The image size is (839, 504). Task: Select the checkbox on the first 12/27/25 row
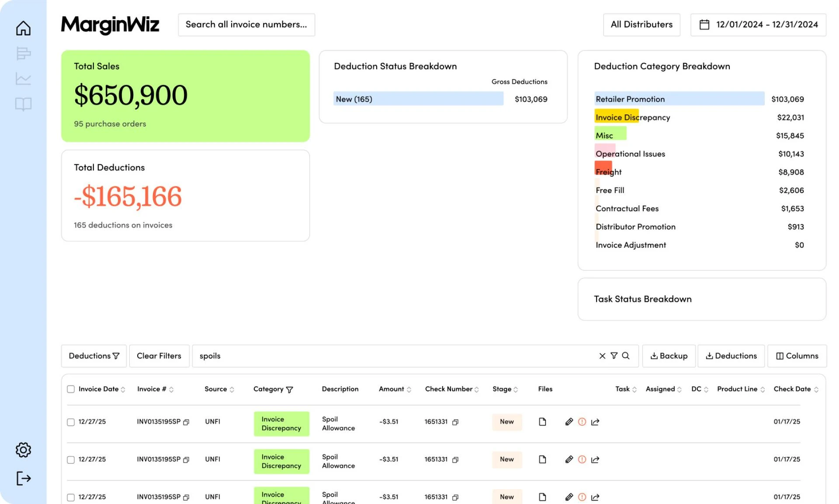pyautogui.click(x=71, y=422)
